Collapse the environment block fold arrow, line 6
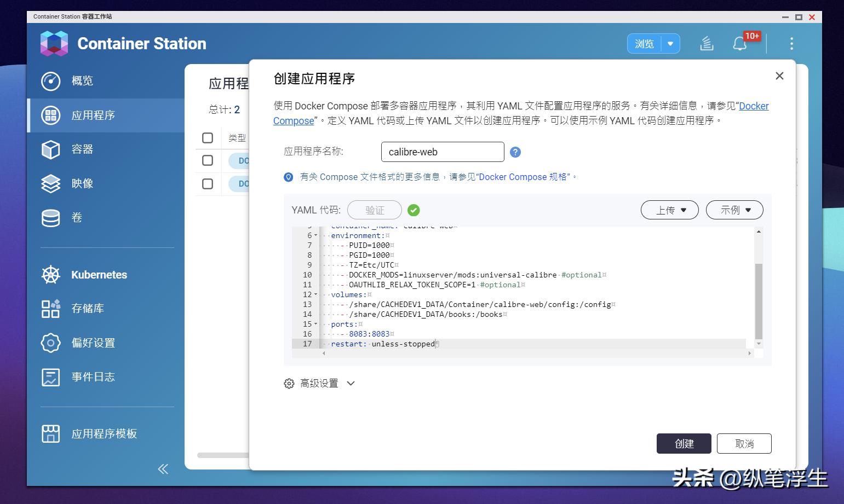844x504 pixels. coord(316,236)
